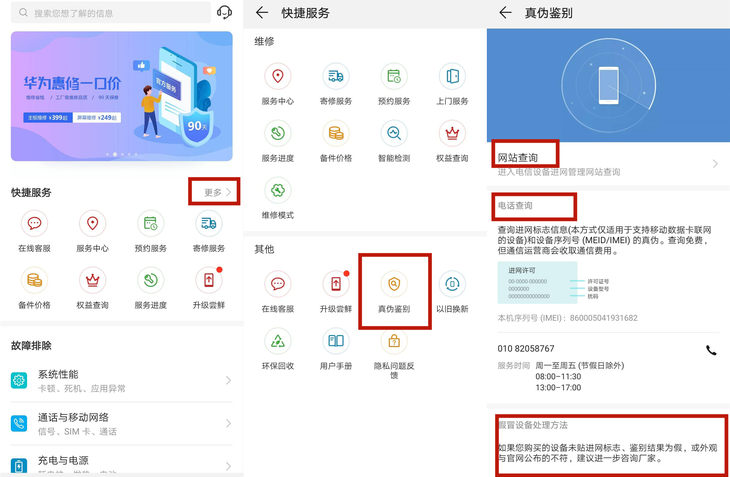The image size is (730, 477).
Task: Go back from the 真伪鉴别 screen
Action: tap(505, 13)
